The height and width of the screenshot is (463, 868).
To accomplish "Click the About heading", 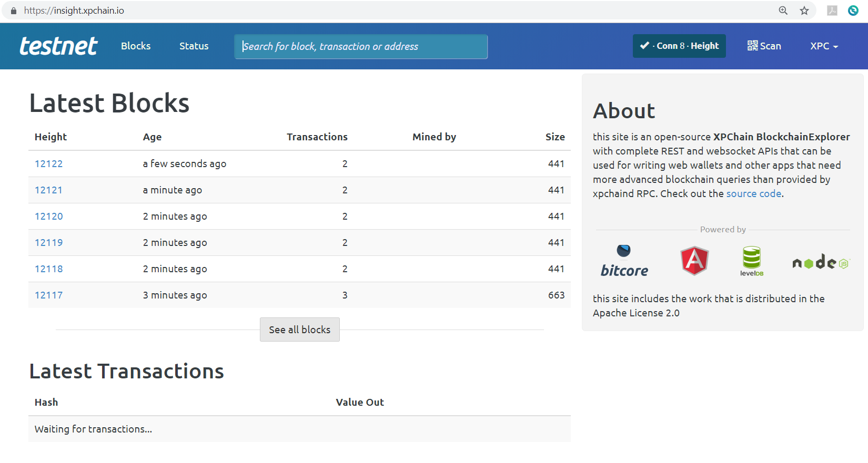I will (624, 111).
